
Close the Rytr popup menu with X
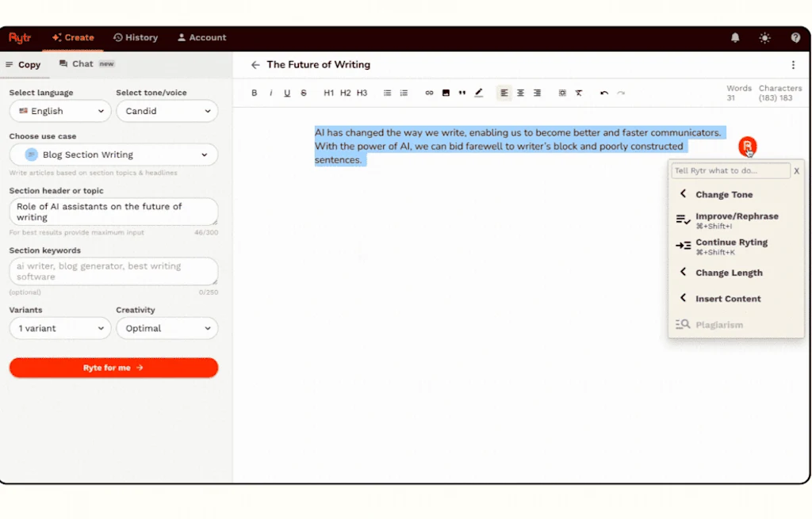(x=796, y=171)
